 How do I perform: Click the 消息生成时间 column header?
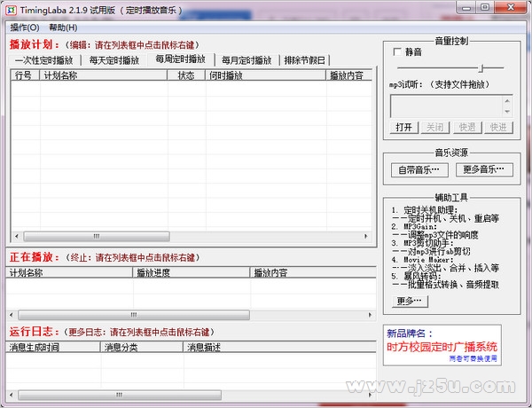point(53,347)
